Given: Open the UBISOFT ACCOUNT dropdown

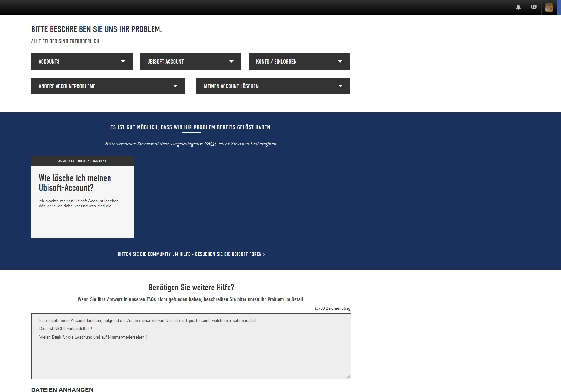Looking at the screenshot, I should pyautogui.click(x=190, y=62).
